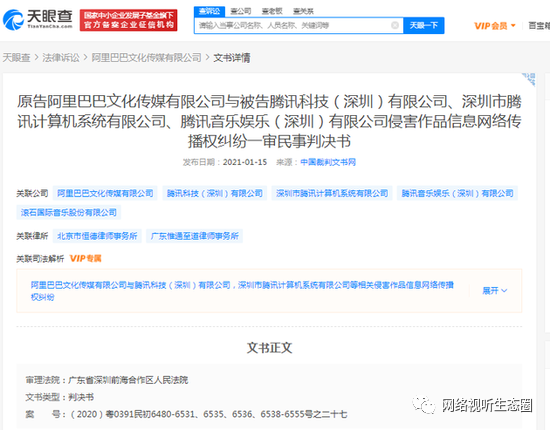Open related company tag 阿里巴巴文化传媒有限公司
Screen dimensions: 550x430
105,193
